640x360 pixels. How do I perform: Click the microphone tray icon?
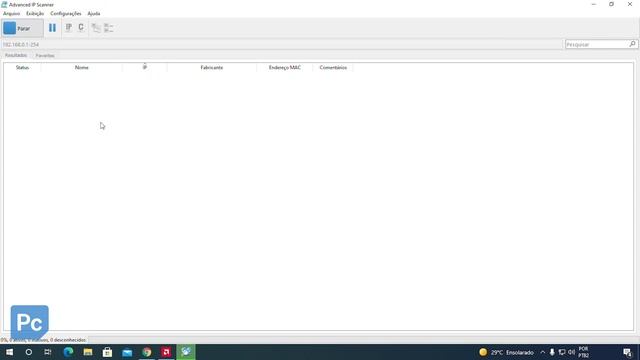552,352
